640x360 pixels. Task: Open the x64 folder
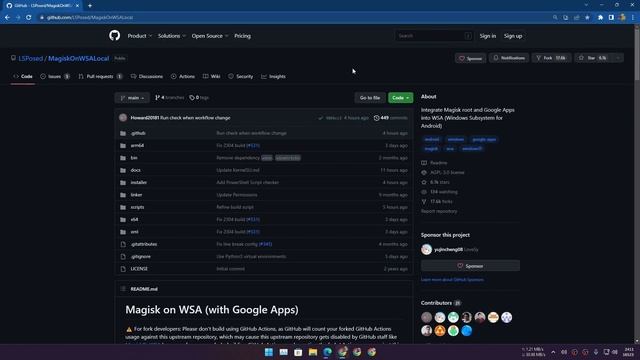click(x=134, y=219)
